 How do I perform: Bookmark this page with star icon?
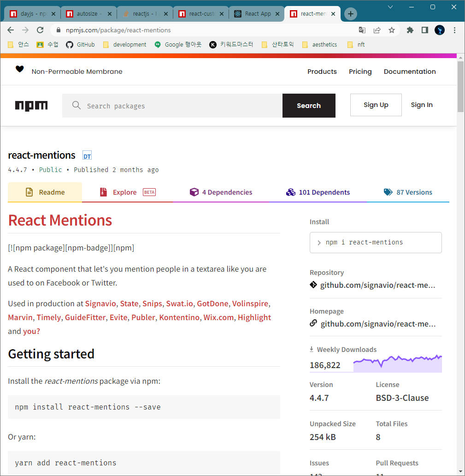pos(392,30)
